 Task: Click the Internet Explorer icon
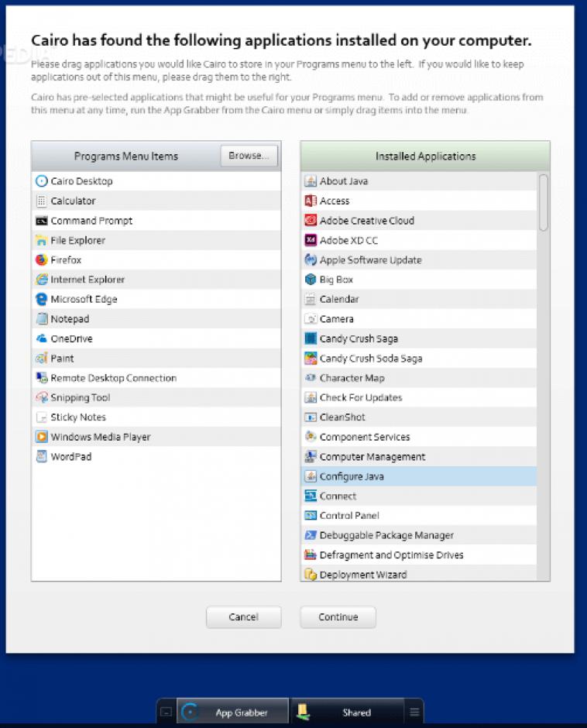click(x=41, y=280)
